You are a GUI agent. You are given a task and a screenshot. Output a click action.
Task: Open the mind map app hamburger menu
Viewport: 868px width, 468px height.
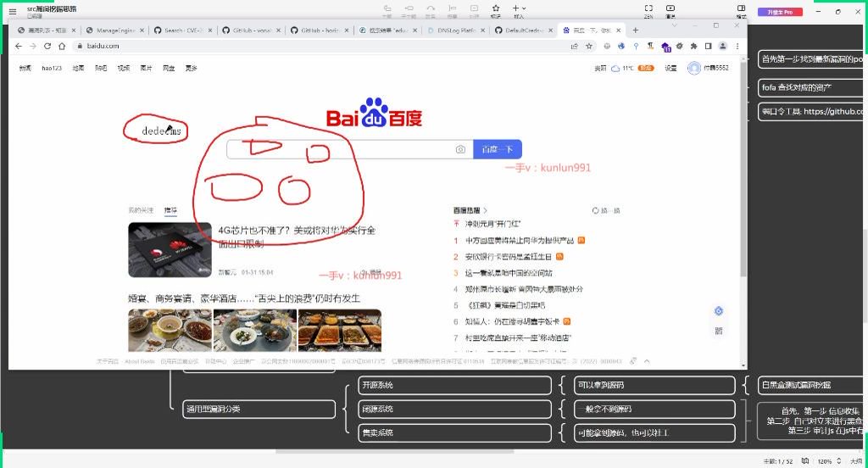click(x=13, y=11)
